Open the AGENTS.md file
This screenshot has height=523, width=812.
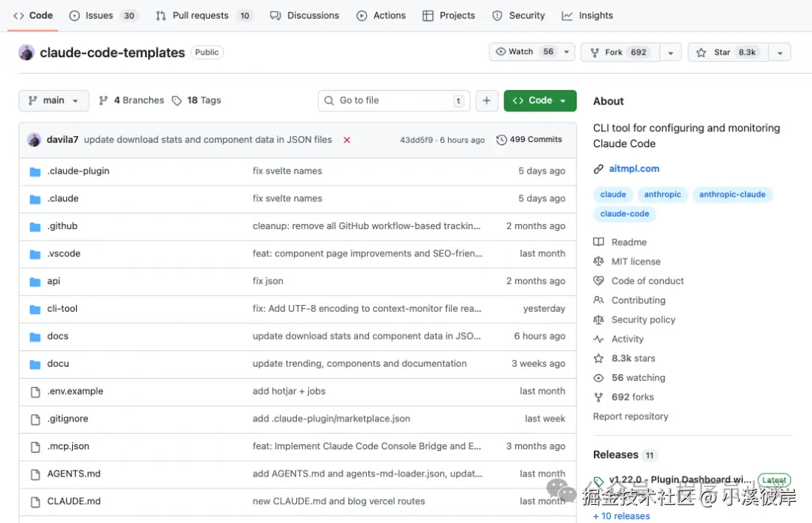pyautogui.click(x=74, y=473)
